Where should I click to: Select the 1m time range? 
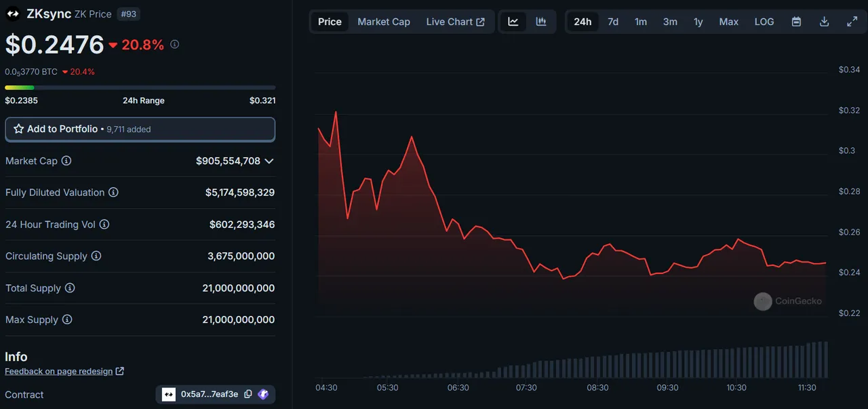coord(641,22)
